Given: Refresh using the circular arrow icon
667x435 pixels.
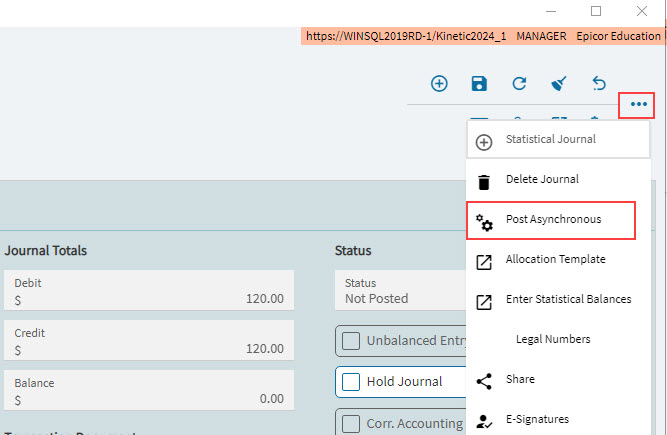Looking at the screenshot, I should tap(519, 83).
